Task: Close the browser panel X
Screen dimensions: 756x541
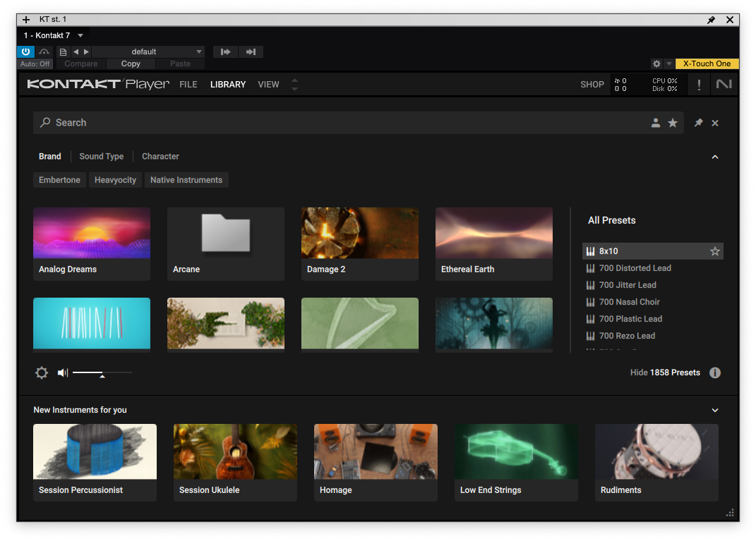Action: 715,123
